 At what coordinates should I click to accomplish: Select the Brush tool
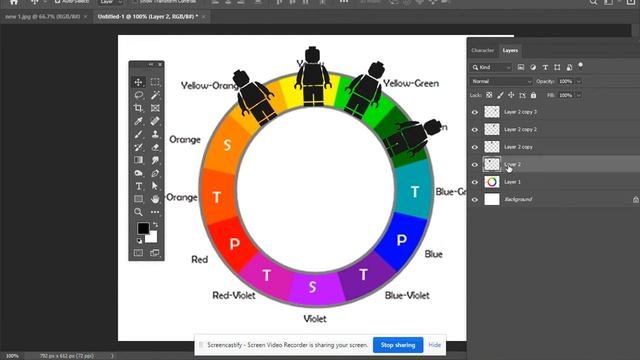click(138, 134)
